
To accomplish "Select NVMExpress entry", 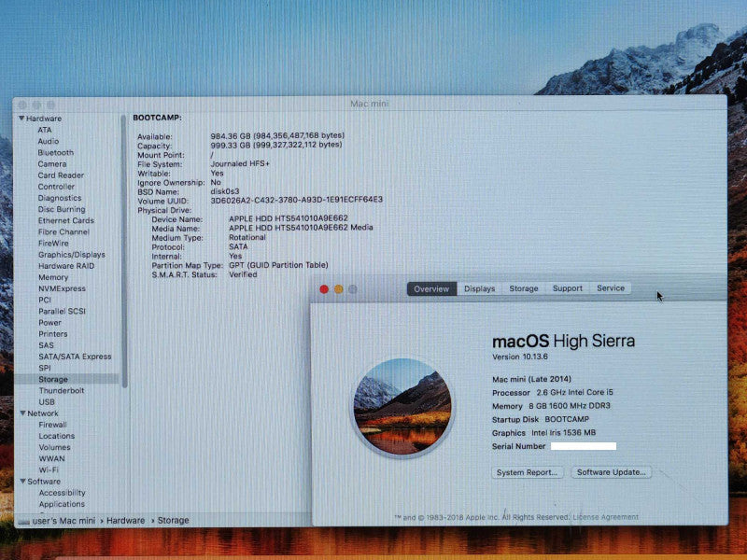I will 62,288.
